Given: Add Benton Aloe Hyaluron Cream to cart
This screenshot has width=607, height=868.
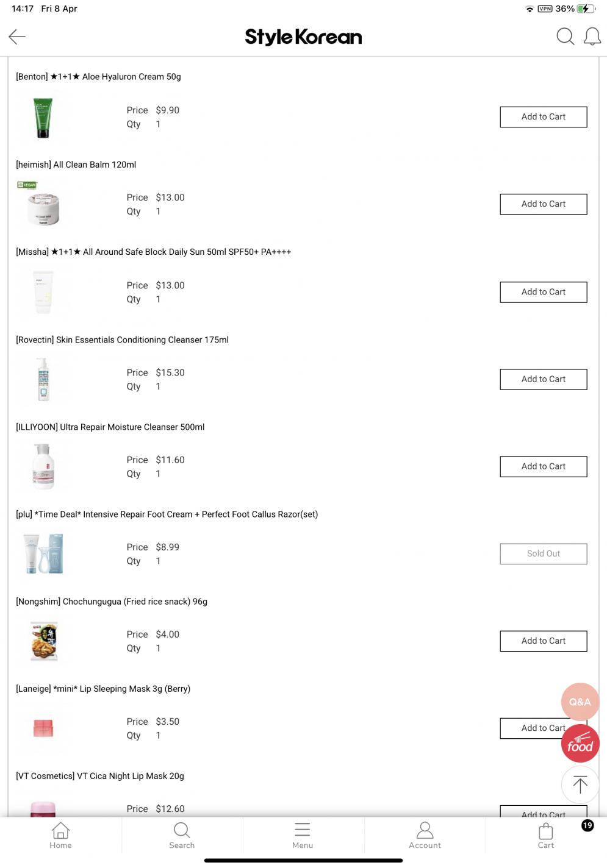Looking at the screenshot, I should [544, 117].
